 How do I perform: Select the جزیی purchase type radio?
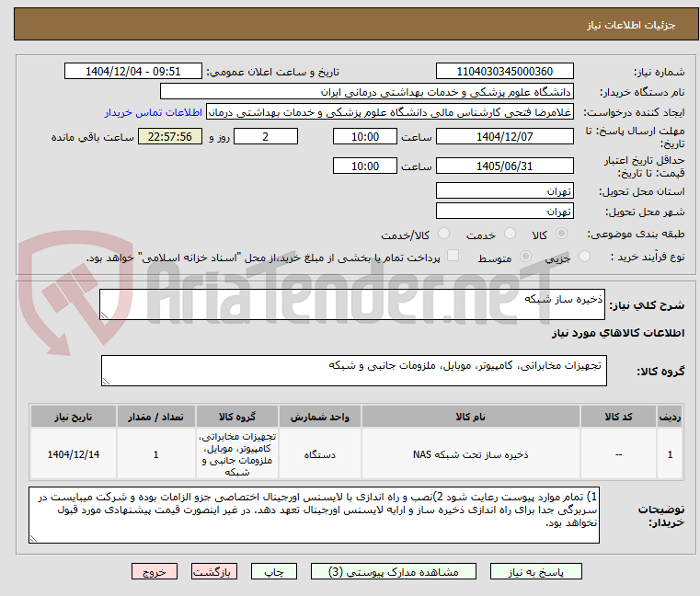coord(584,257)
